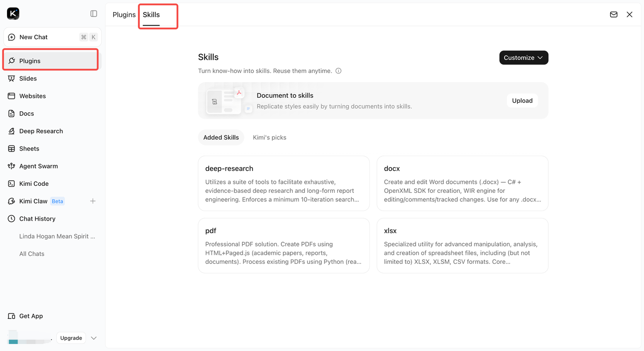This screenshot has width=644, height=351.
Task: Open the pdf skill card
Action: pos(284,246)
